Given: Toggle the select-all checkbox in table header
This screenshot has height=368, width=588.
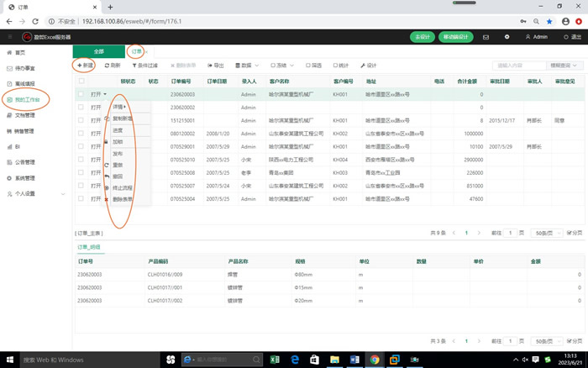Looking at the screenshot, I should click(x=81, y=81).
